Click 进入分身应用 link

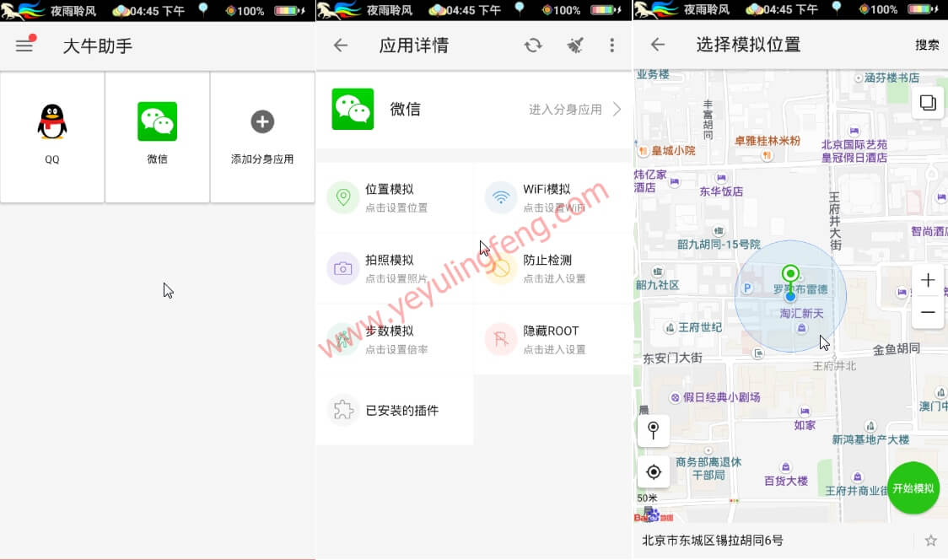click(565, 110)
